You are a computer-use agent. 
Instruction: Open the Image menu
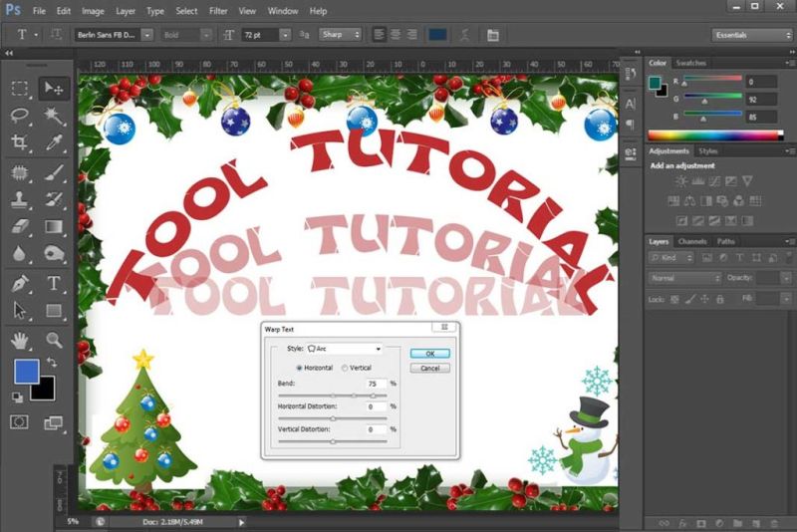(x=93, y=11)
